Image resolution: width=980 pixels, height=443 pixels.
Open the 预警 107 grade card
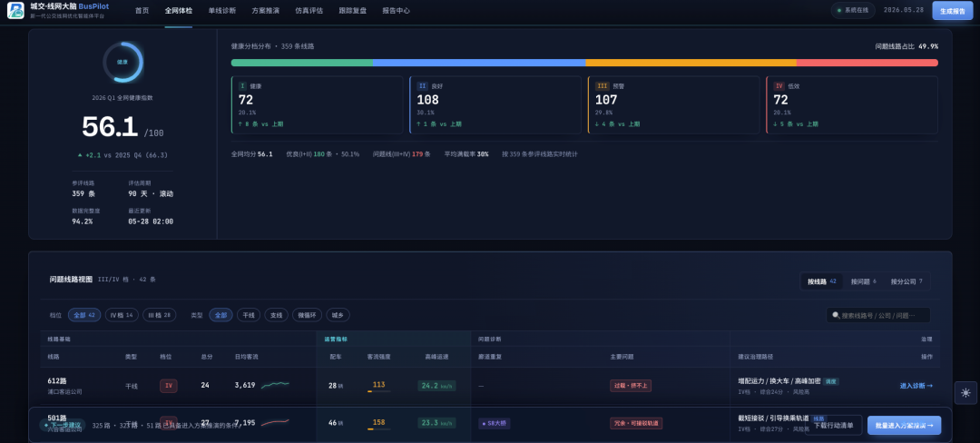point(673,105)
